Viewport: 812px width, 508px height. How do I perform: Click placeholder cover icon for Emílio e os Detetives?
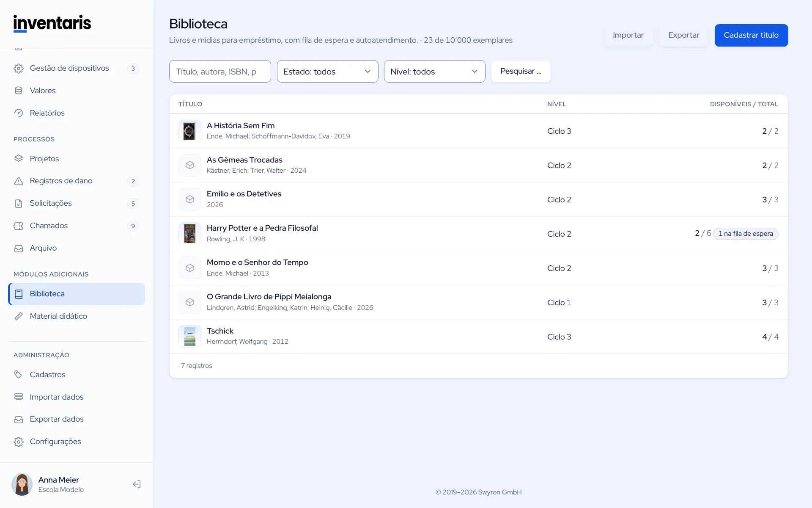click(x=190, y=199)
